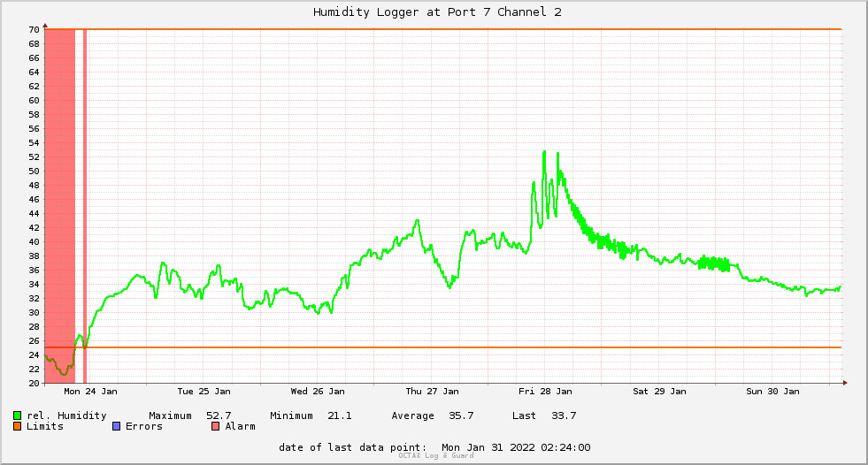868x465 pixels.
Task: Click the chart title Humidity Logger at Port 7 Channel 2
Action: [x=437, y=11]
